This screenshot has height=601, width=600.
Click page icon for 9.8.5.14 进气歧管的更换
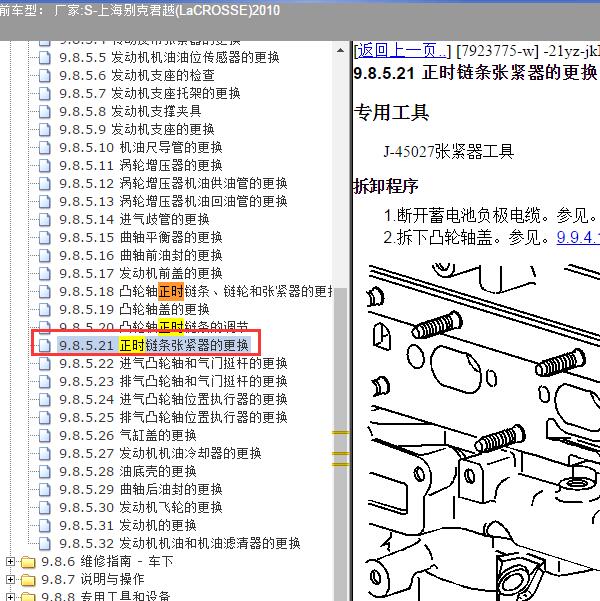tap(45, 220)
